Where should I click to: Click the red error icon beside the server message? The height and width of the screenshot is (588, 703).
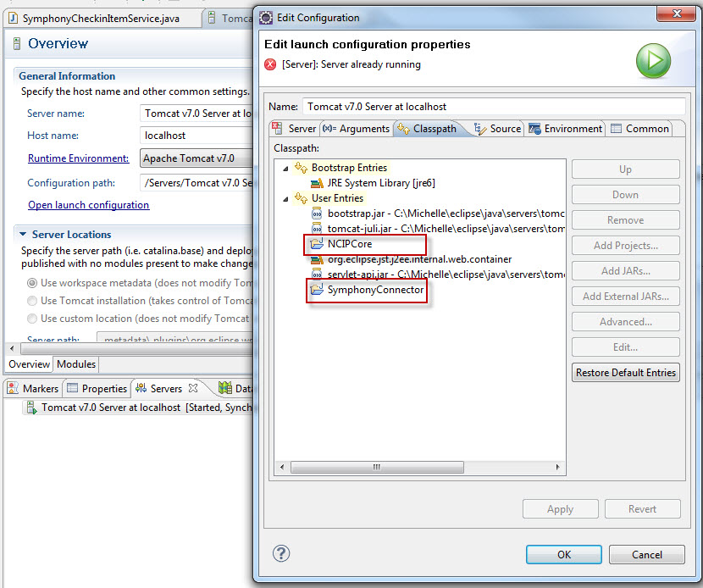coord(270,64)
